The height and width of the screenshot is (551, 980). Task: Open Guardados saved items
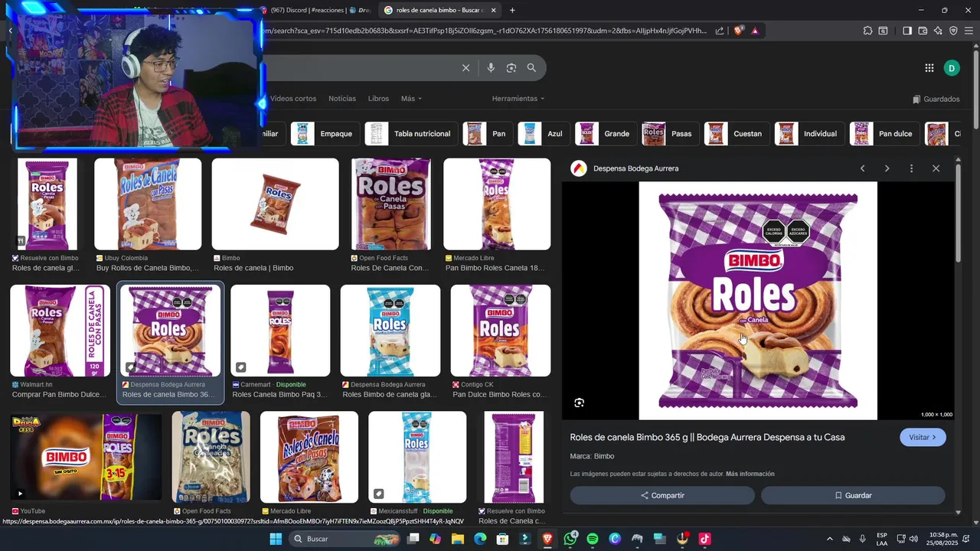936,99
